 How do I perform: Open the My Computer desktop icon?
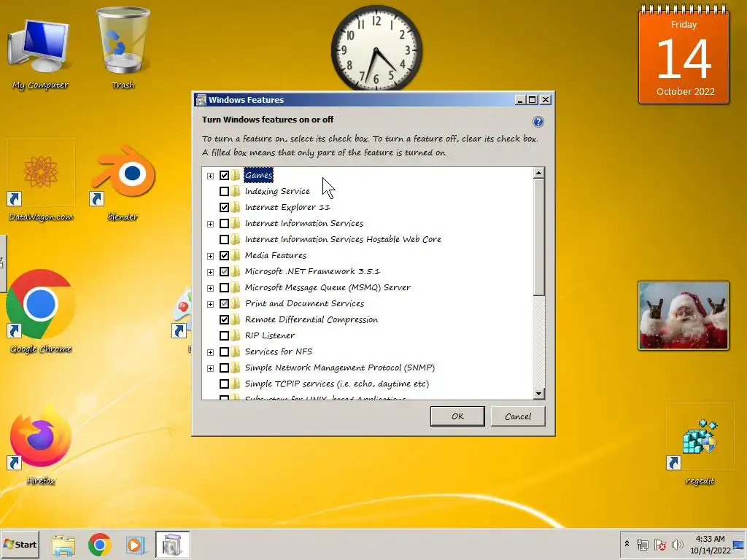click(39, 52)
